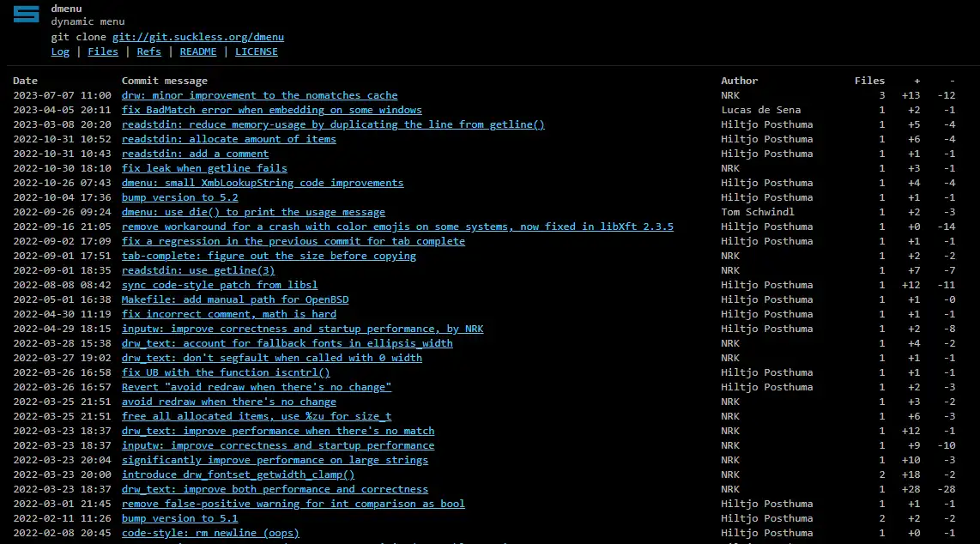Open commit 'dmenu: small XmbLookupString code improvements'
The width and height of the screenshot is (980, 544).
(x=263, y=183)
